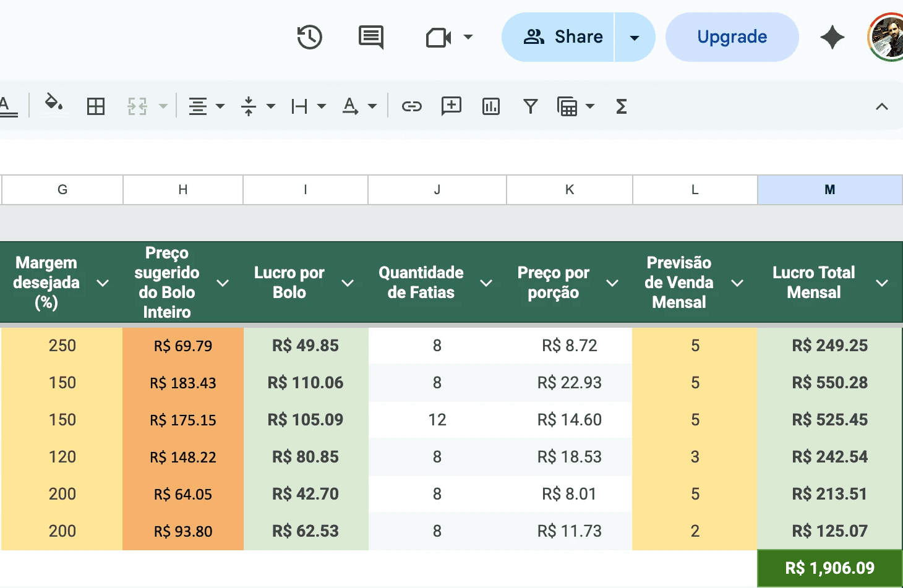
Task: Click the Upgrade button
Action: coord(732,37)
